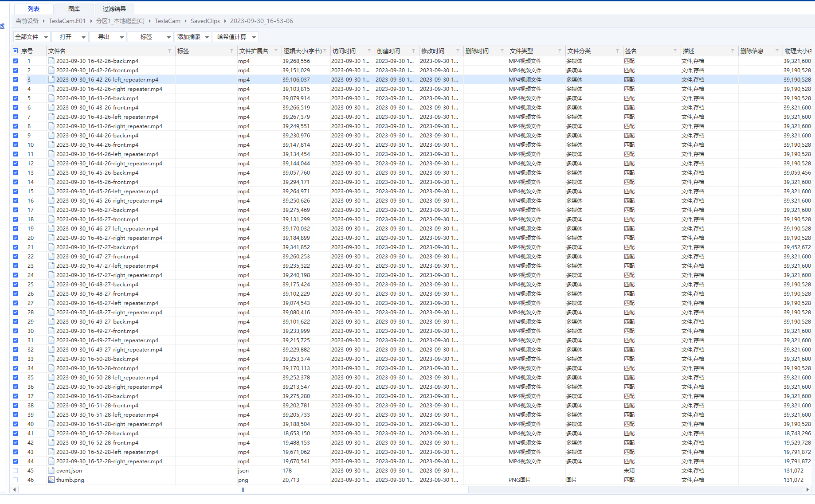Click the filter icon in 文件扩展名 column
This screenshot has height=504, width=815.
(276, 51)
